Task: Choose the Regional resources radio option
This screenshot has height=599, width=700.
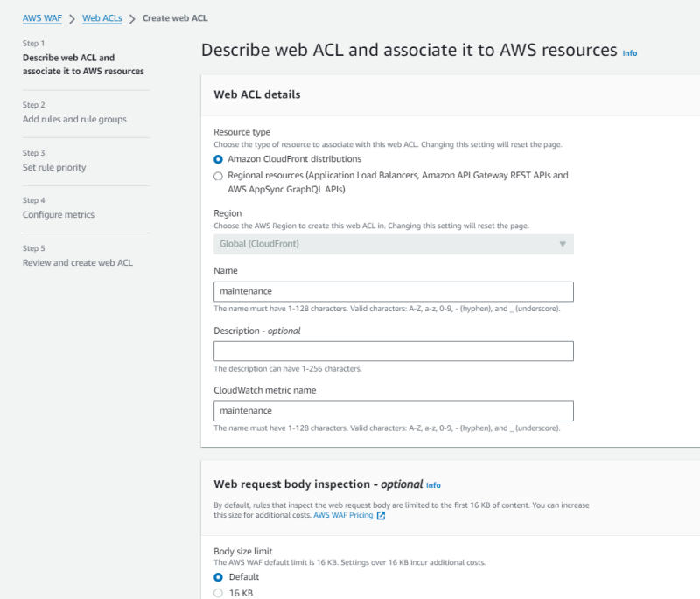Action: coord(218,176)
